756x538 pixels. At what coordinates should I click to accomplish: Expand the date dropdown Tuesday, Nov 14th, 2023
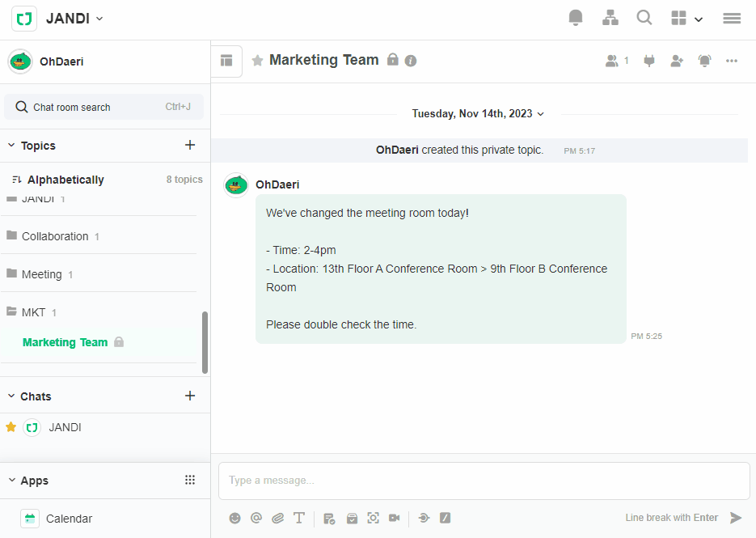[x=478, y=114]
